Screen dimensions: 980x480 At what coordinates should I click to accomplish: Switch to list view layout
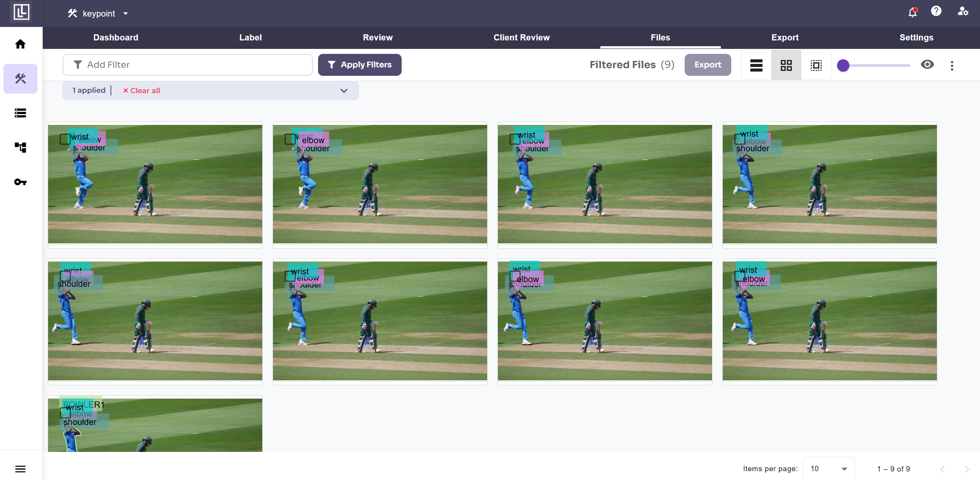756,65
